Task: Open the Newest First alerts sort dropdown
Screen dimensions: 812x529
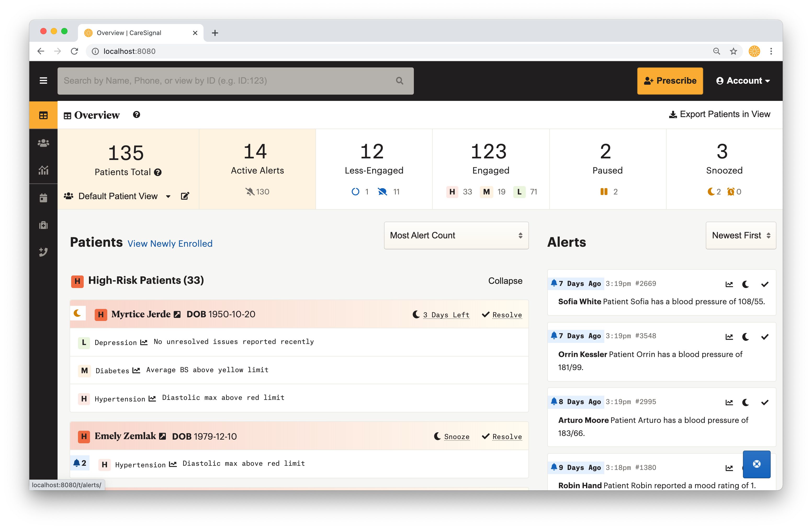Action: point(741,235)
